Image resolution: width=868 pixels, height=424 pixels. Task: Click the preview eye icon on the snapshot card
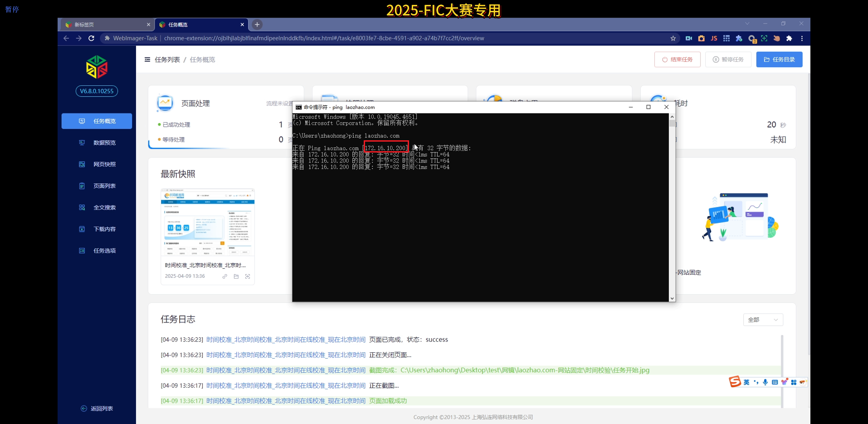248,276
